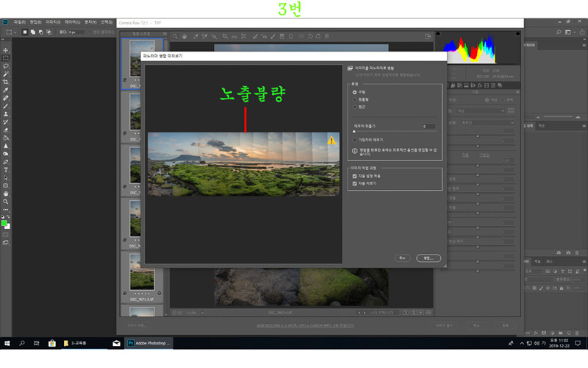Click the 병합 button in panorama dialog

click(x=429, y=258)
